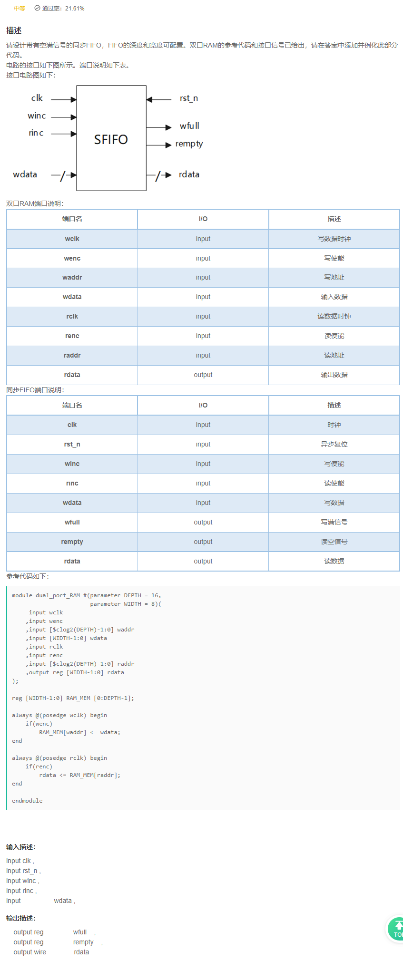Click the RAM_MEM[waddr] <= wdata code line

click(x=79, y=732)
